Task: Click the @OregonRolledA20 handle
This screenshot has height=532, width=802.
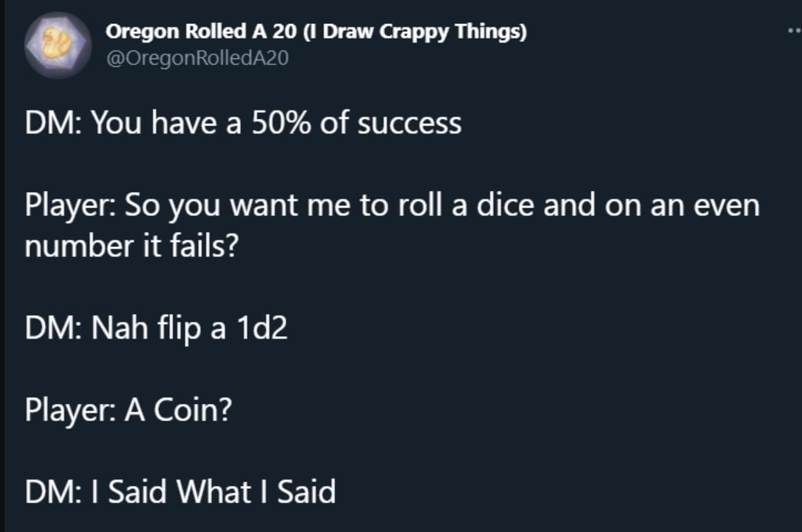Action: (197, 58)
